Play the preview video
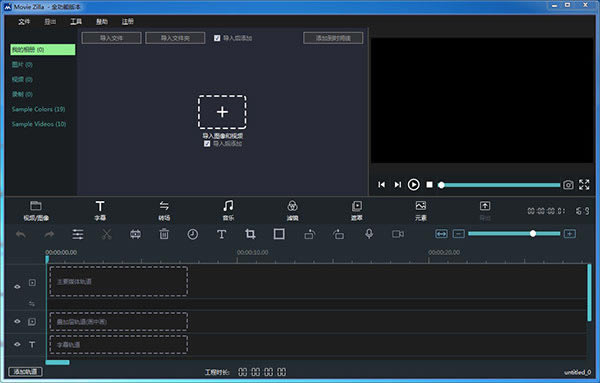This screenshot has height=383, width=600. tap(413, 185)
